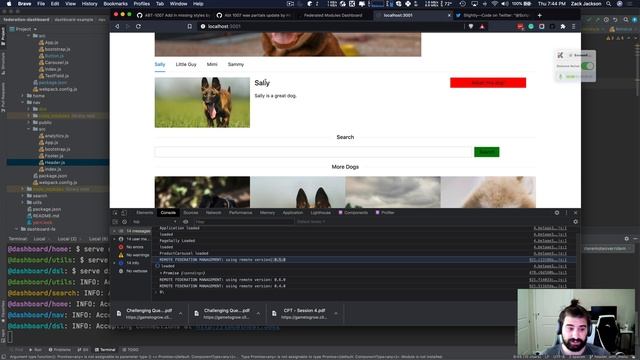640x360 pixels.
Task: Expand the 14 messages group
Action: coord(114,231)
